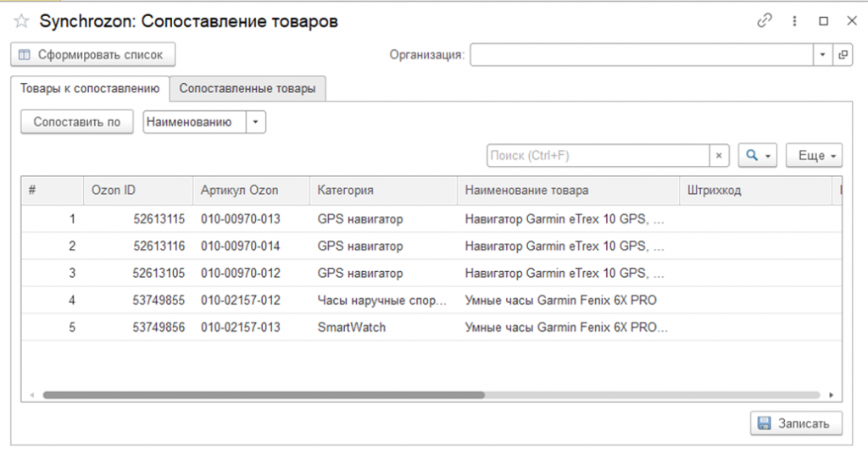The height and width of the screenshot is (453, 868).
Task: Open the Наименованию matching criterion dropdown
Action: click(x=256, y=122)
